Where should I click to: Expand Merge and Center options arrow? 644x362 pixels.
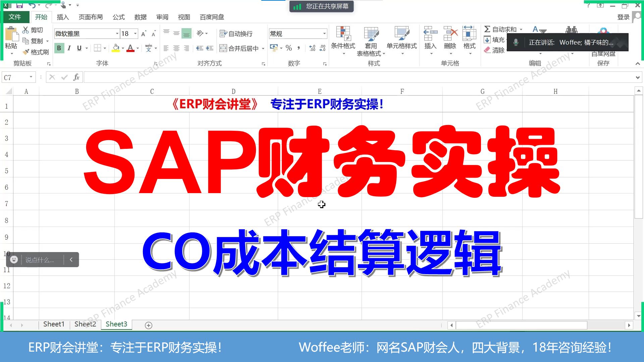(263, 49)
